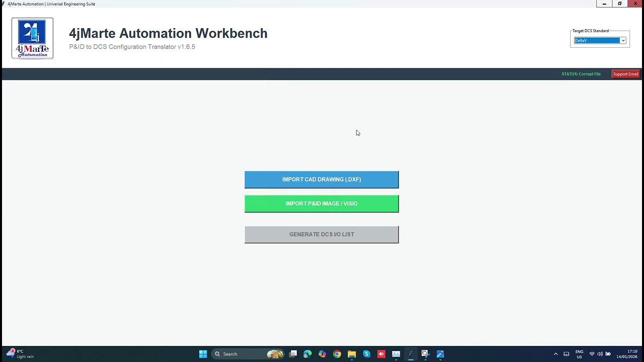
Task: Open the Windows Start menu
Action: coord(203,354)
